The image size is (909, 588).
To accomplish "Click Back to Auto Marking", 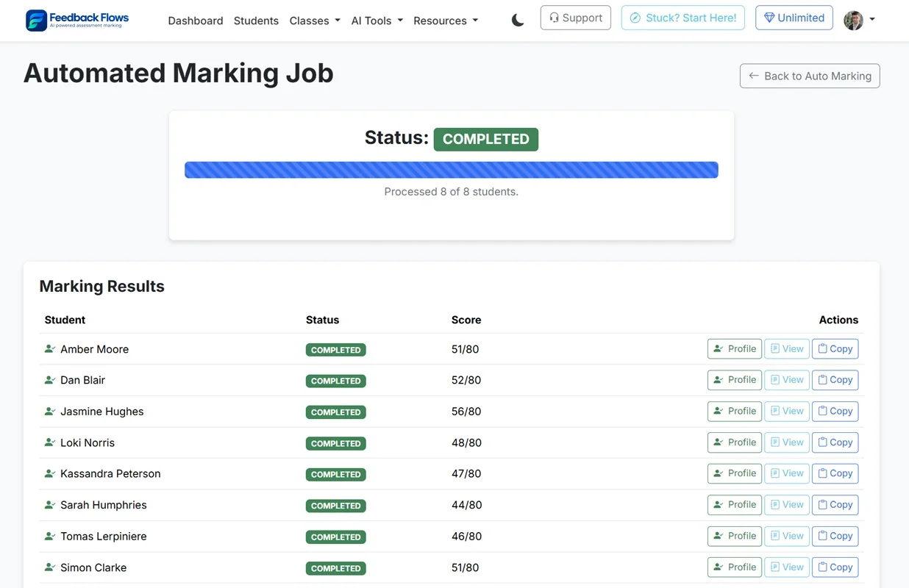I will coord(810,76).
